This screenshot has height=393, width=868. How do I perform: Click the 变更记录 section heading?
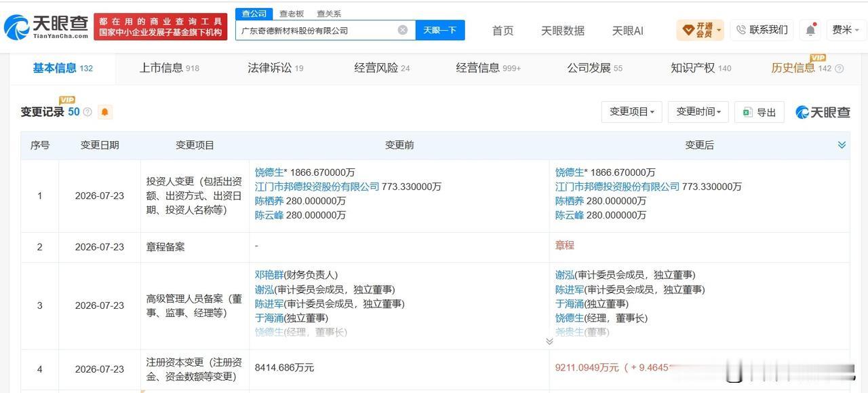pos(42,112)
